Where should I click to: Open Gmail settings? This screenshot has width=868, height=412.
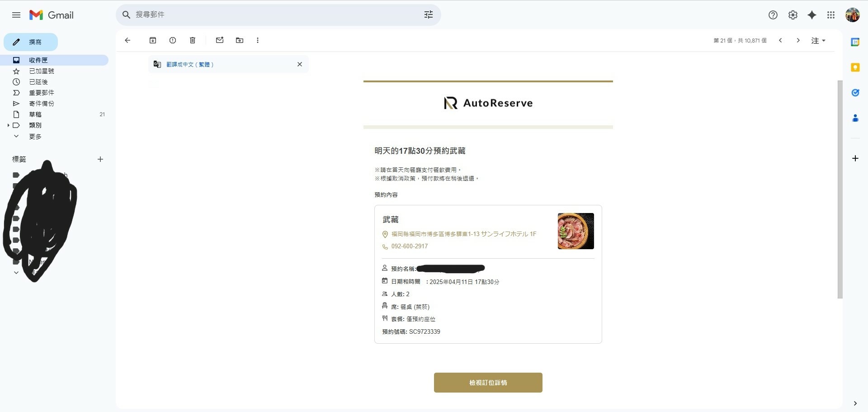point(793,15)
